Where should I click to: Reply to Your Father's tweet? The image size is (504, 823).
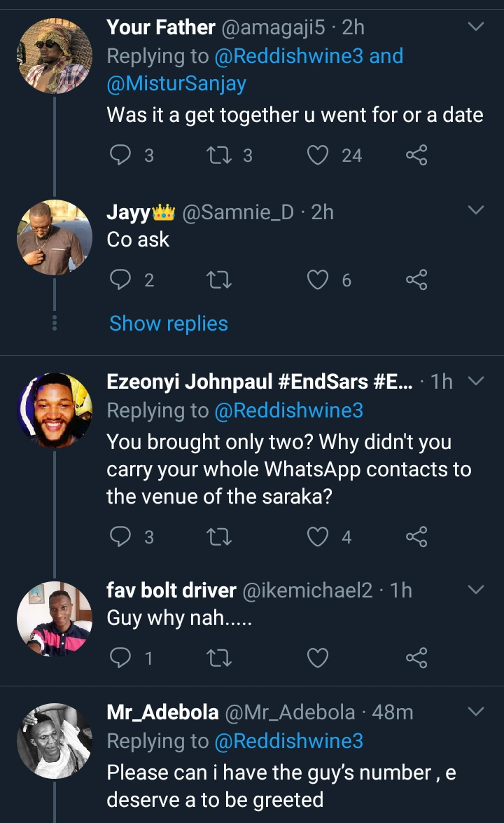(121, 155)
